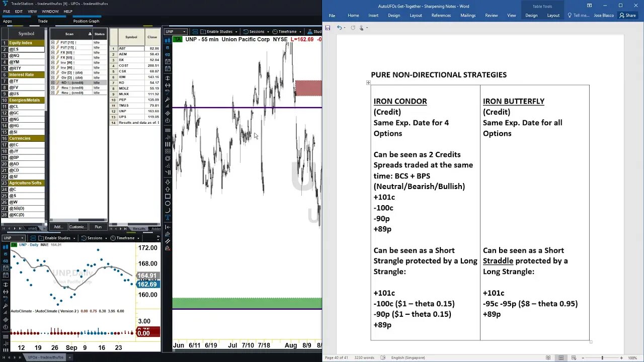Image resolution: width=644 pixels, height=362 pixels.
Task: Open the TradeStation FILE menu
Action: 7,11
